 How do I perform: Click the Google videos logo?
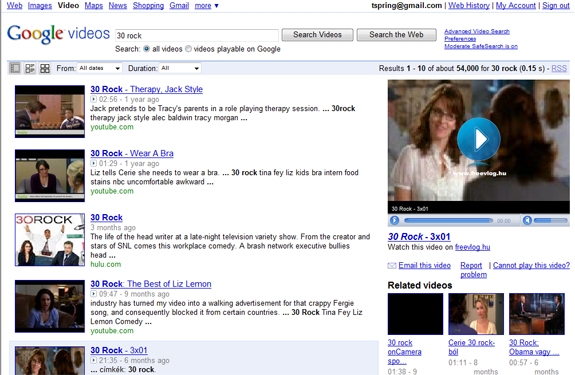[x=58, y=34]
